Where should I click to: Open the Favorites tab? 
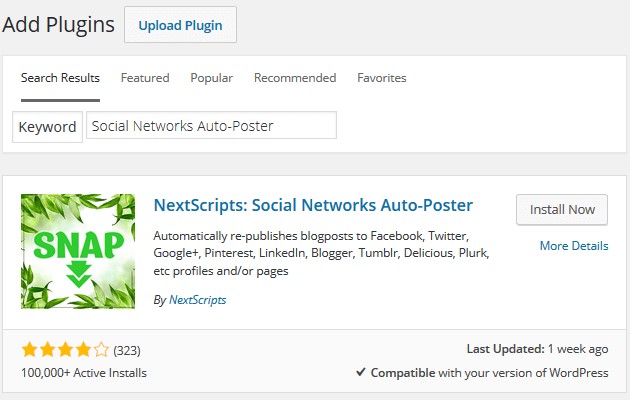(x=382, y=78)
